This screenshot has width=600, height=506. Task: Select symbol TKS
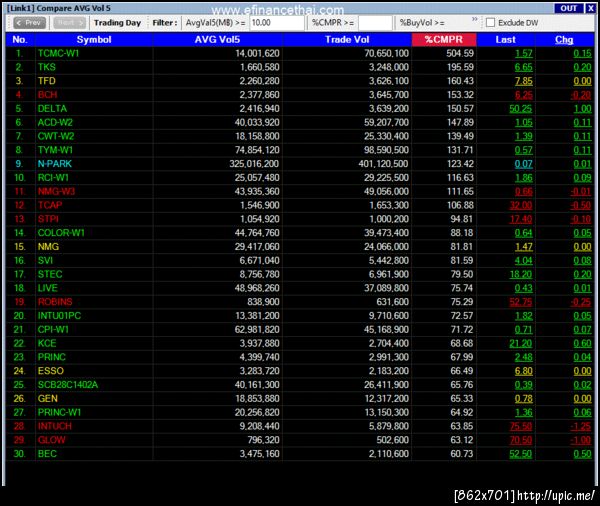tap(47, 67)
